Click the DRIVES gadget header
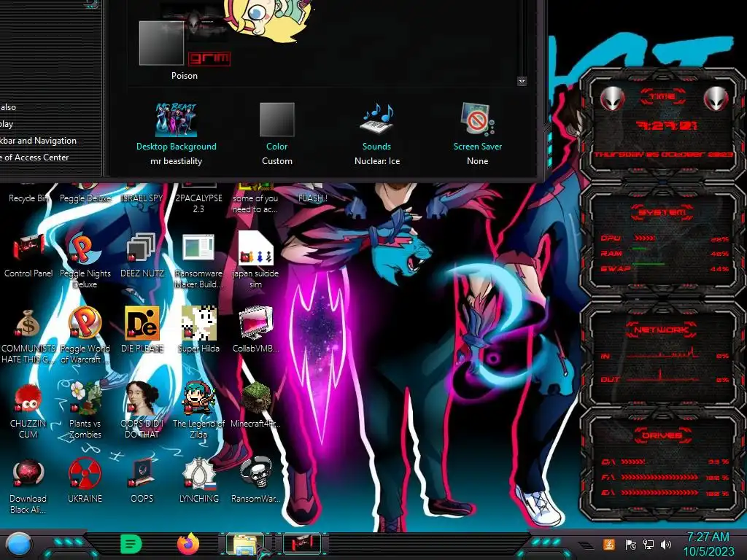The width and height of the screenshot is (747, 560). click(662, 435)
